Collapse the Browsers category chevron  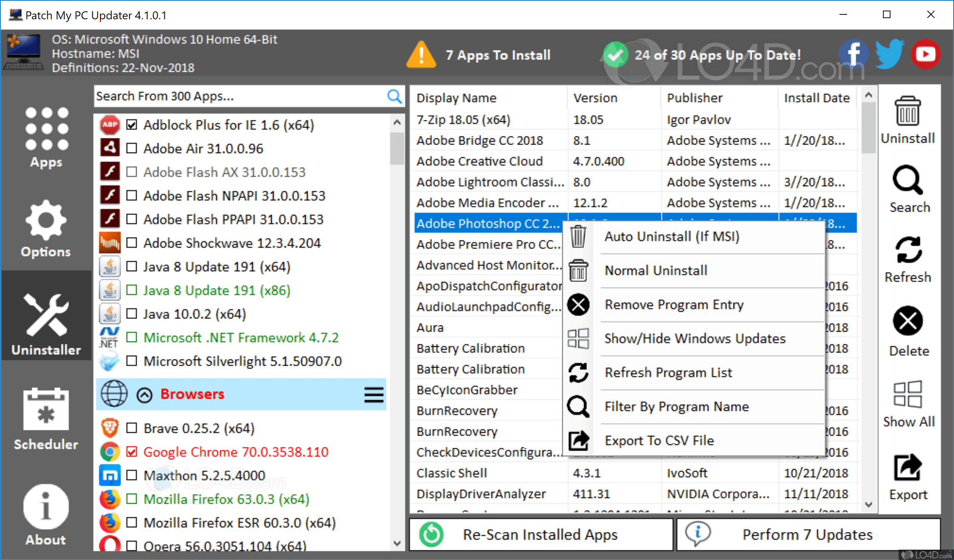point(144,394)
